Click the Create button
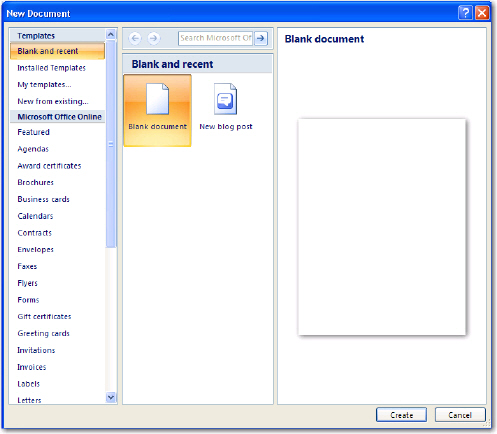Screen dimensions: 497x434 pyautogui.click(x=401, y=415)
